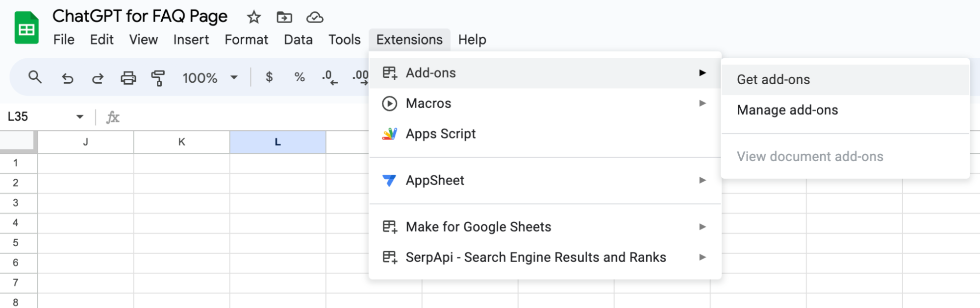Screen dimensions: 980x308
Task: Click the formula fx icon
Action: click(x=113, y=117)
